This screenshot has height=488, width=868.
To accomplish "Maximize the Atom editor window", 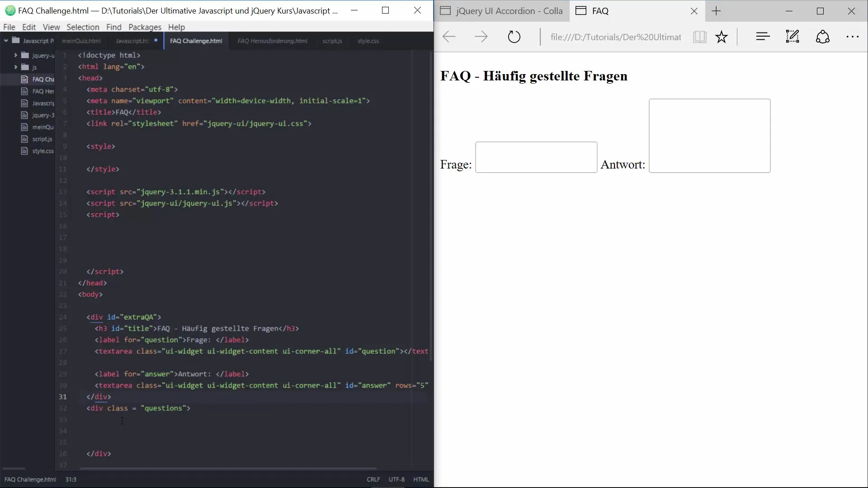I will click(x=385, y=10).
